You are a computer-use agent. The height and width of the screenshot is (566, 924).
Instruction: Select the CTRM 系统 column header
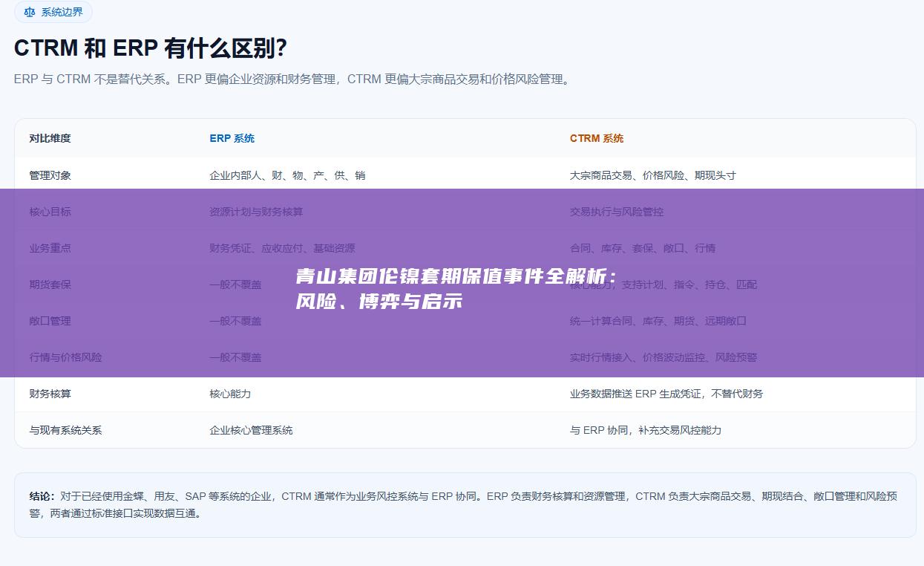pyautogui.click(x=597, y=138)
